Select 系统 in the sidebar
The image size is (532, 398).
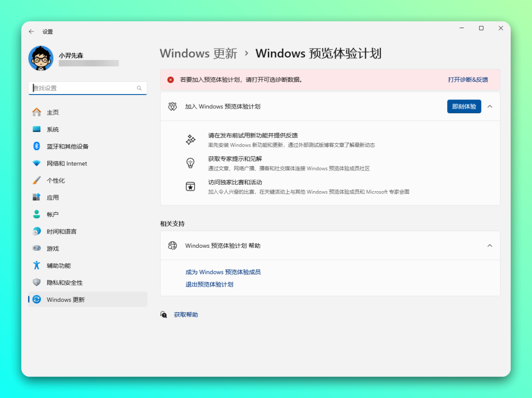53,130
